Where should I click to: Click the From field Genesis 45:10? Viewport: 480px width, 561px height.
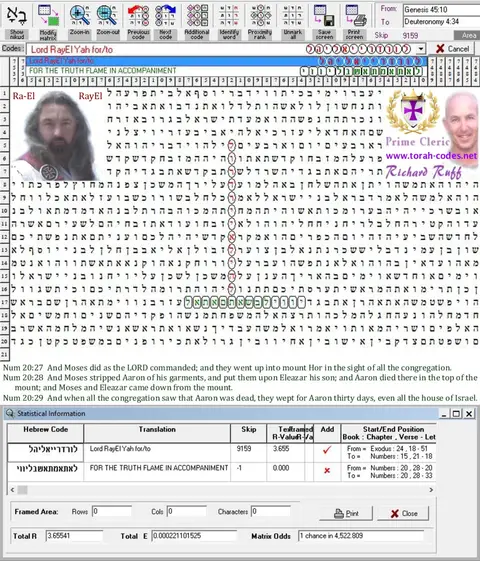coord(441,10)
